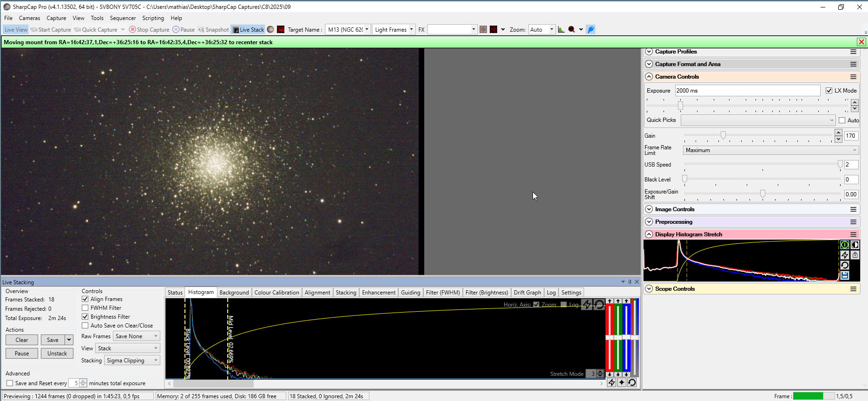The height and width of the screenshot is (401, 868).
Task: Click the Clear button
Action: coord(22,340)
